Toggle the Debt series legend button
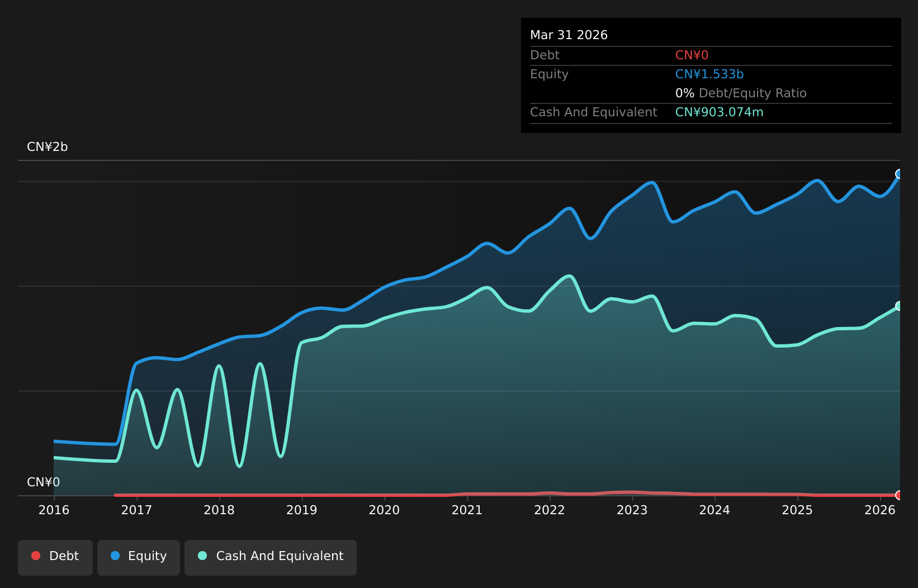The width and height of the screenshot is (918, 588). [x=55, y=557]
